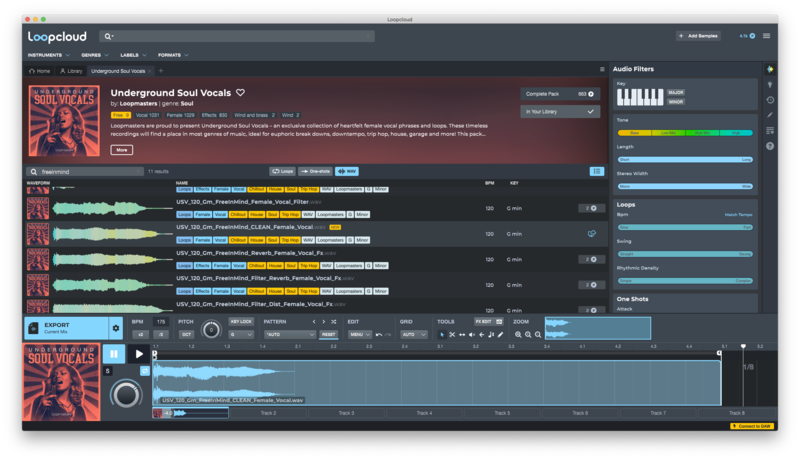
Task: Open the Formats dropdown menu
Action: point(171,55)
